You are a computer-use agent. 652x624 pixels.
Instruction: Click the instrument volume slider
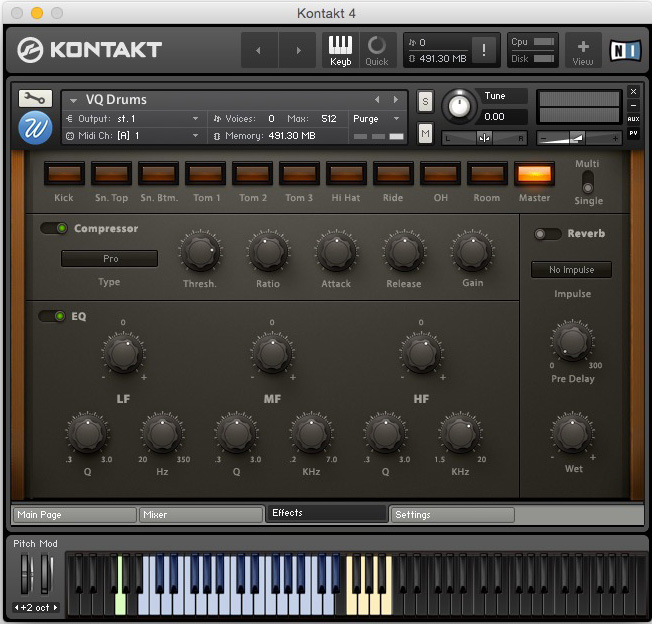click(x=579, y=138)
